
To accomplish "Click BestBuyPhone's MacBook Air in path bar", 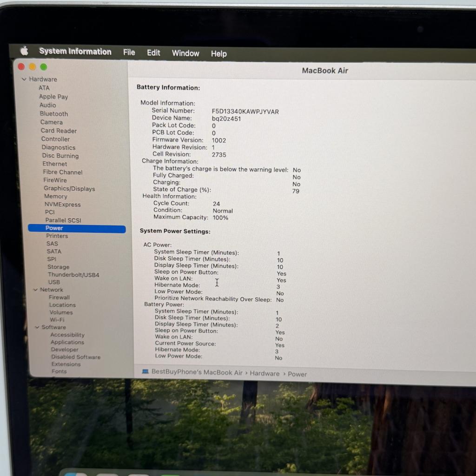I will tap(197, 372).
